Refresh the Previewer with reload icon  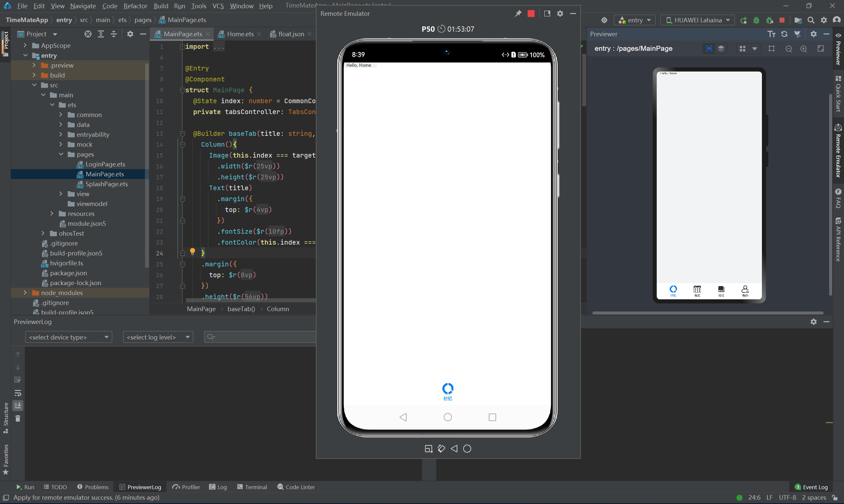pyautogui.click(x=784, y=34)
